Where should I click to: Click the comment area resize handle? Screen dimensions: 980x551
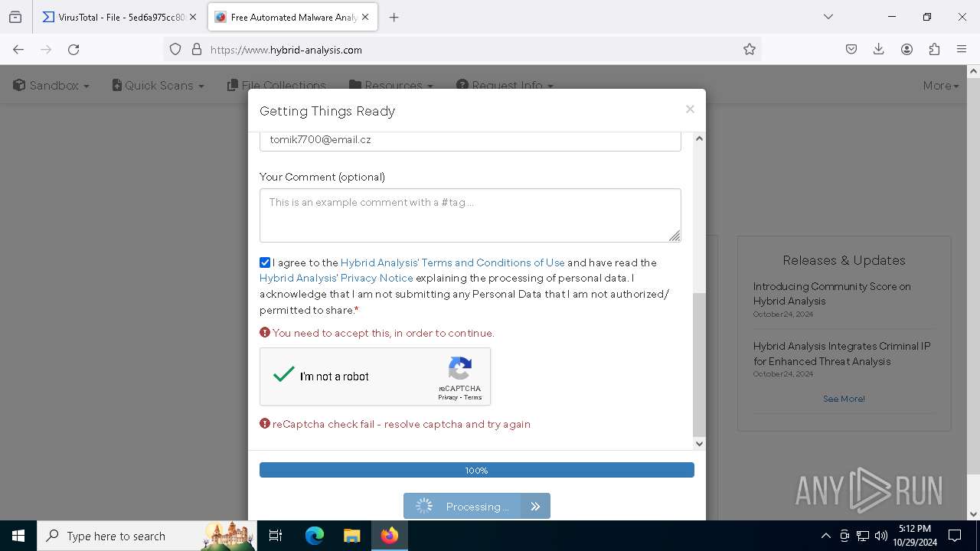675,236
